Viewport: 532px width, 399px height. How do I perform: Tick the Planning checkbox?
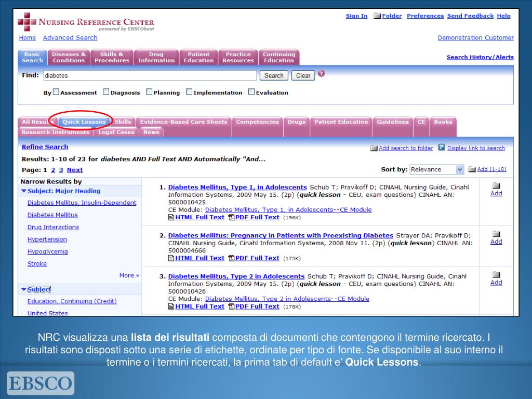[149, 91]
